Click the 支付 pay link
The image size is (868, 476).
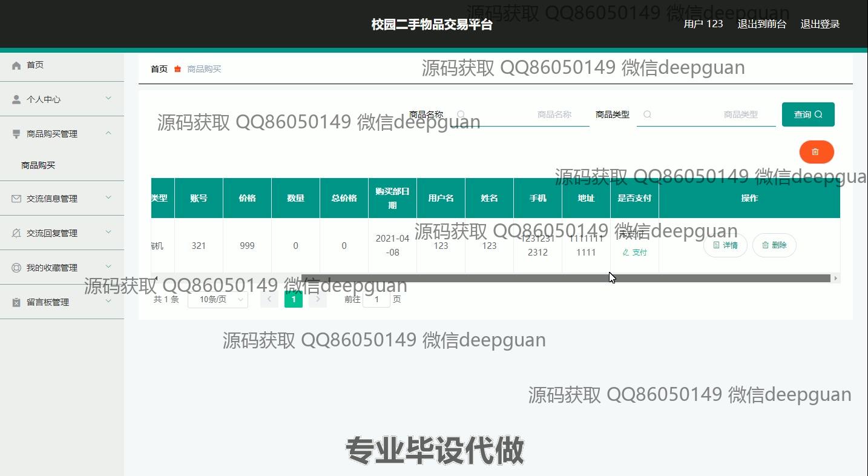tap(634, 253)
